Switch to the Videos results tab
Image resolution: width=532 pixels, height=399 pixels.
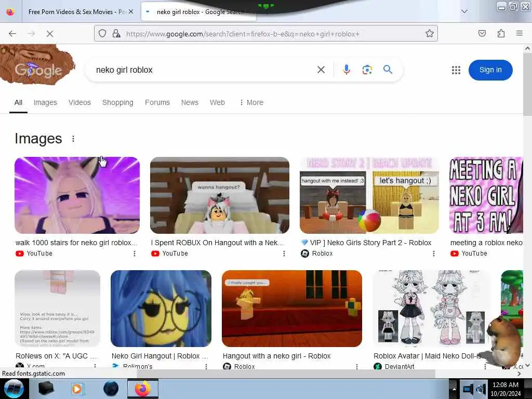coord(79,102)
